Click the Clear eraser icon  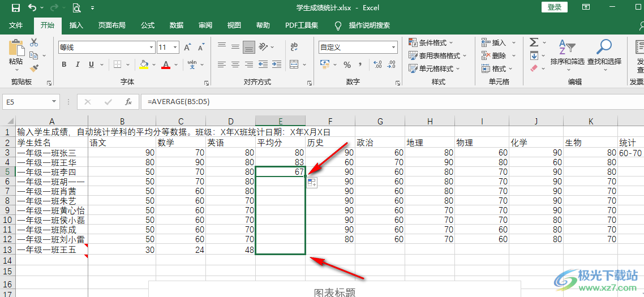tap(534, 68)
